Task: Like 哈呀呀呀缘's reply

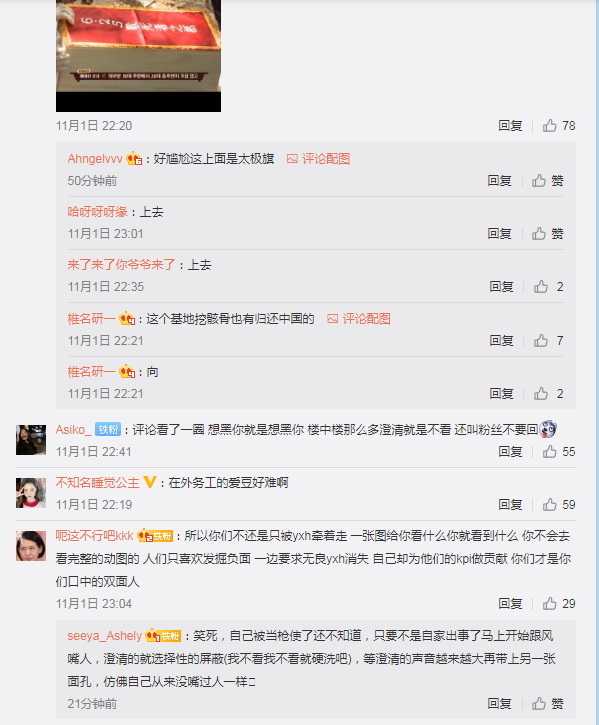Action: coord(548,233)
